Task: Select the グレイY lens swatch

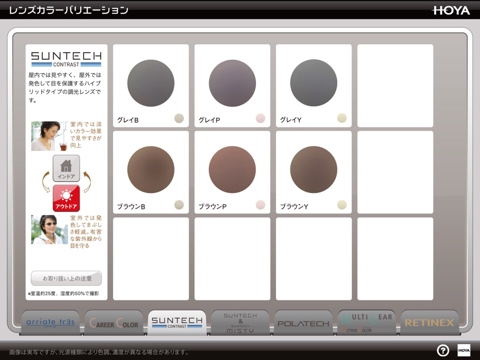Action: [314, 83]
